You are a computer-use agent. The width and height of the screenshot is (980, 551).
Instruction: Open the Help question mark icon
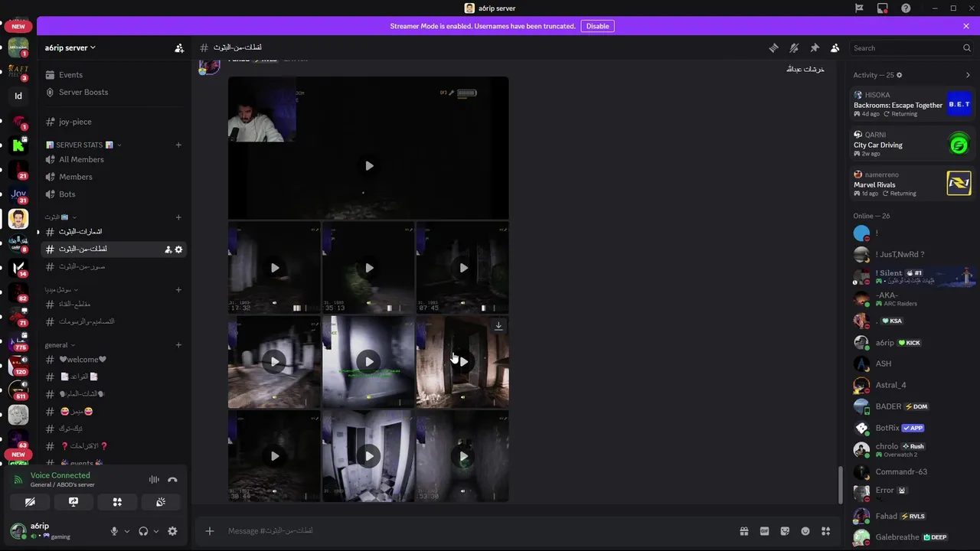(906, 8)
